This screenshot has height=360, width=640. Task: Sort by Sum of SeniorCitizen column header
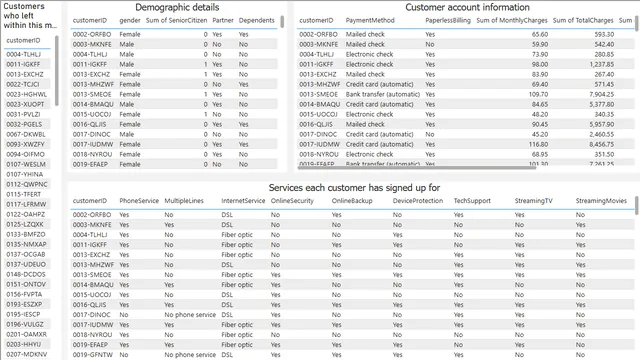176,20
